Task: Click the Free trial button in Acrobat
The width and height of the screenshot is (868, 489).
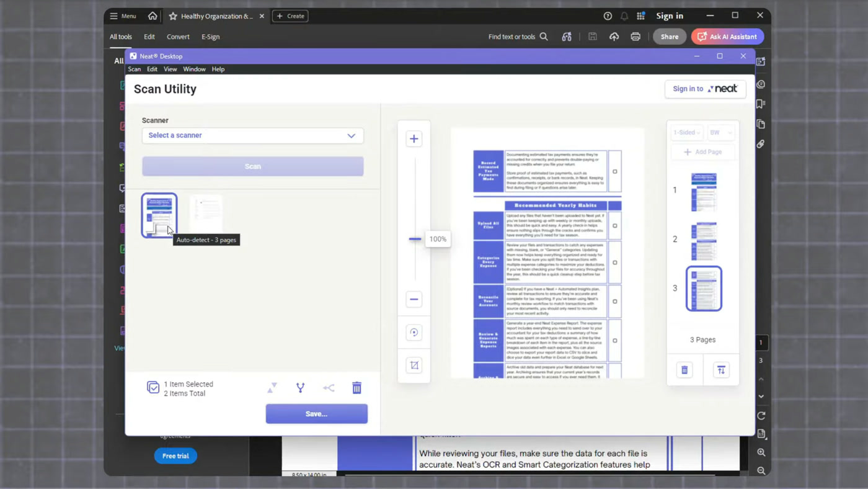Action: click(x=175, y=456)
